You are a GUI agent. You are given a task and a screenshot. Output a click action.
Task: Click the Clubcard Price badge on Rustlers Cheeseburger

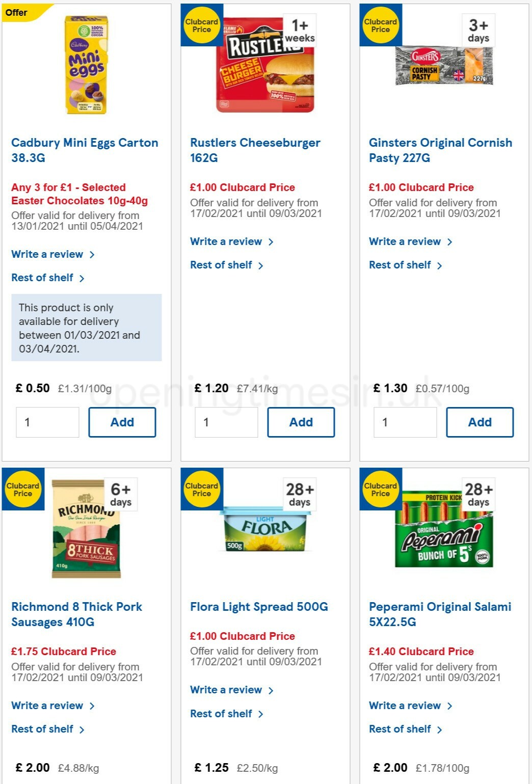coord(202,25)
